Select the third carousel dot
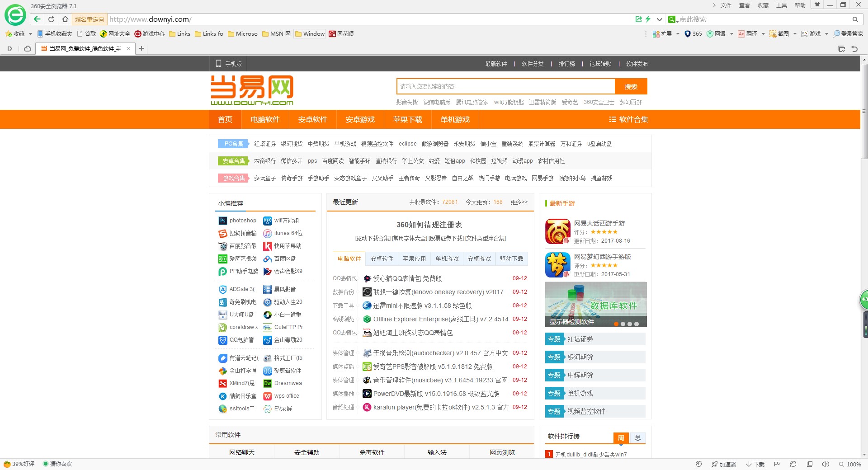 630,324
